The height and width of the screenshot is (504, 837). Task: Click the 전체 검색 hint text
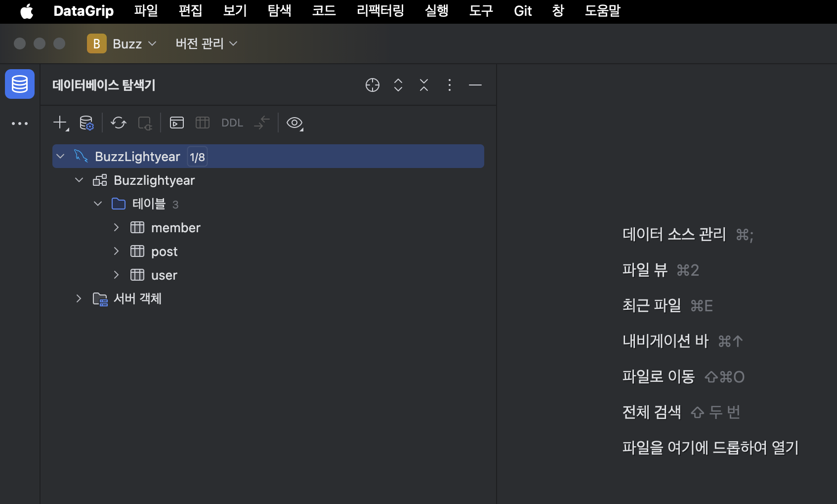click(x=652, y=412)
